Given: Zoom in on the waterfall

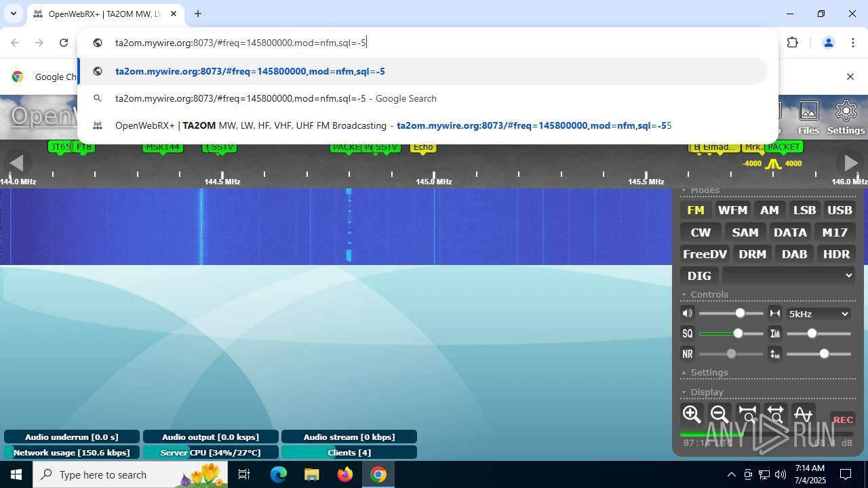Looking at the screenshot, I should tap(692, 414).
